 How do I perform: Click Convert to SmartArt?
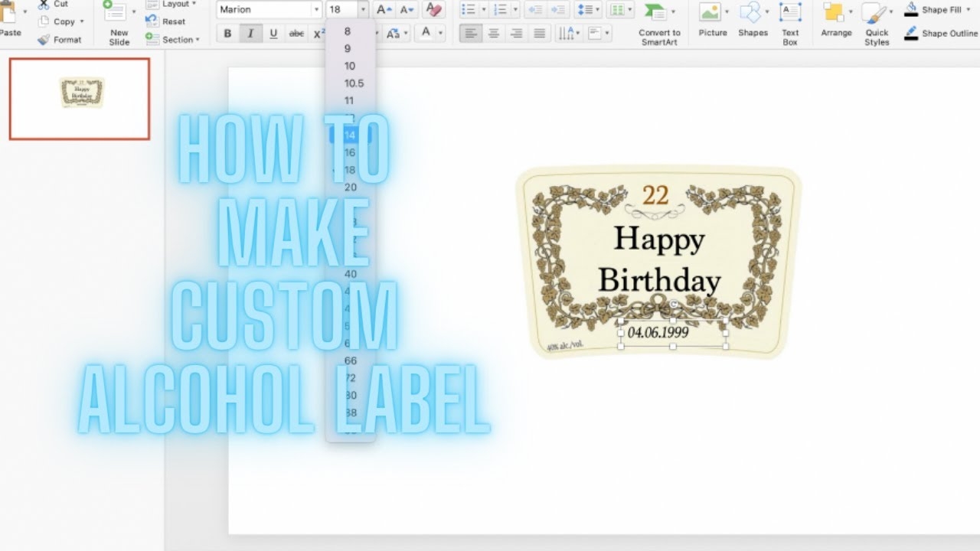click(658, 23)
